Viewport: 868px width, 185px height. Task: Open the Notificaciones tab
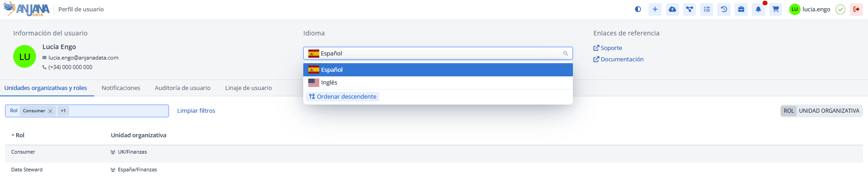pyautogui.click(x=121, y=88)
